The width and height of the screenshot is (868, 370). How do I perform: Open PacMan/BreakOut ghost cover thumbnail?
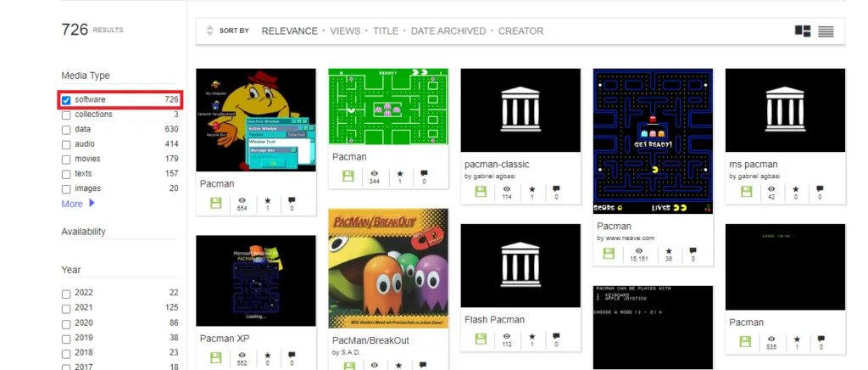click(x=388, y=269)
